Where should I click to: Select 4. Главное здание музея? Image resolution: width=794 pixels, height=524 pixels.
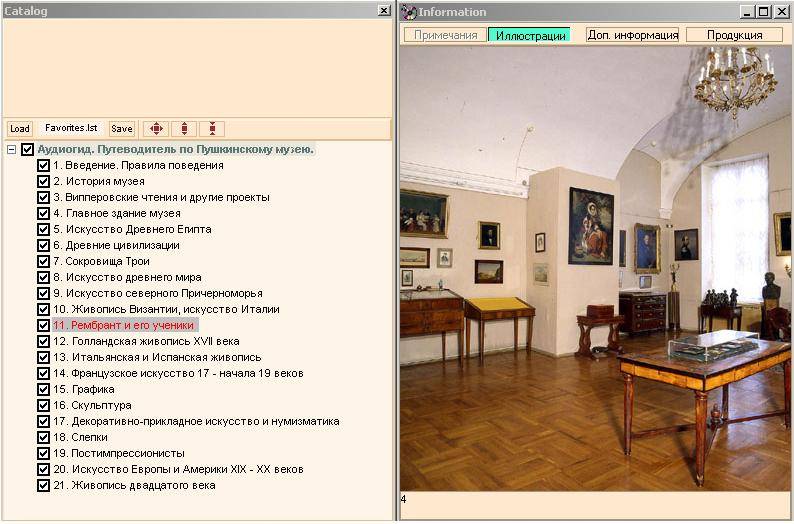116,213
